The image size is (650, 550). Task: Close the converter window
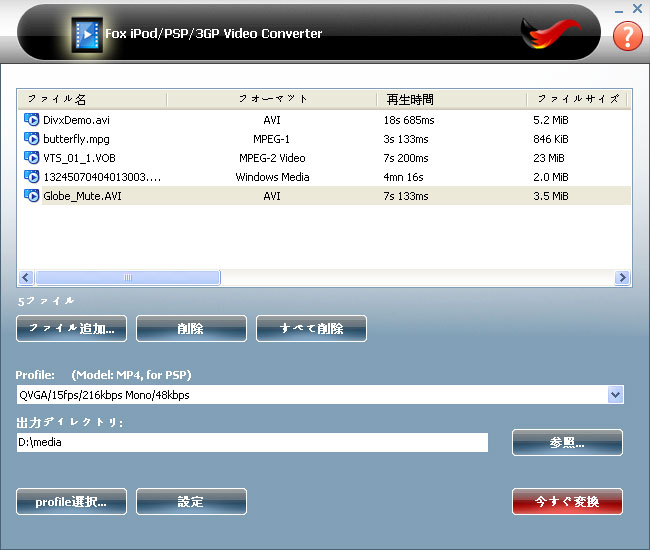[x=638, y=8]
